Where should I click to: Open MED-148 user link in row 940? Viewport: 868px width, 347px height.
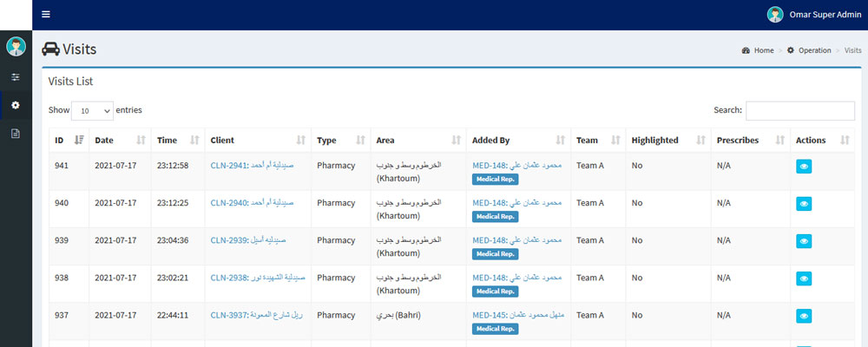click(517, 202)
